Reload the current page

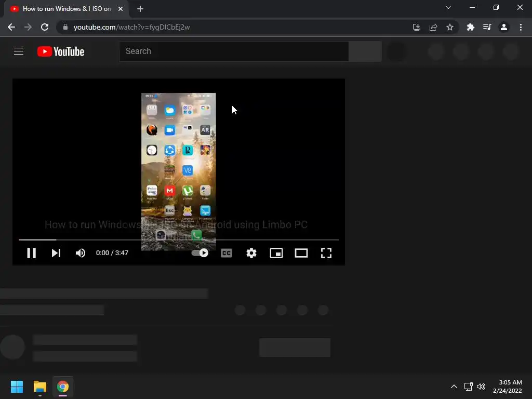[x=45, y=27]
